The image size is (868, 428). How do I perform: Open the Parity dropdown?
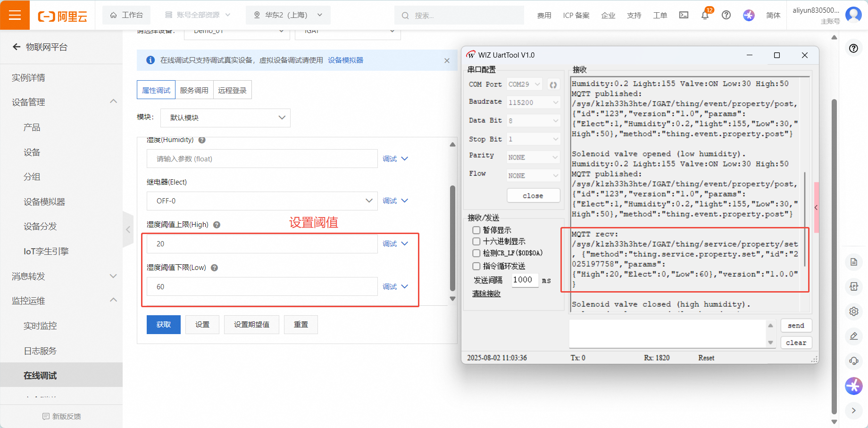tap(534, 157)
